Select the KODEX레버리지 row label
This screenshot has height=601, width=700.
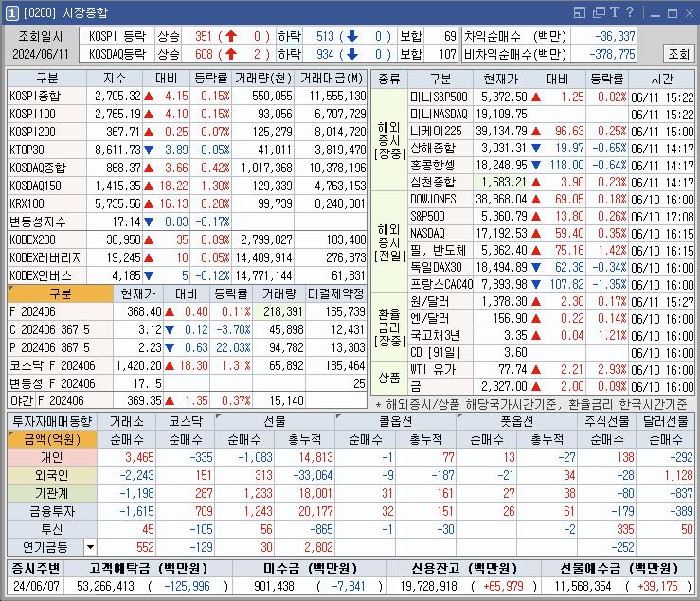pyautogui.click(x=46, y=257)
